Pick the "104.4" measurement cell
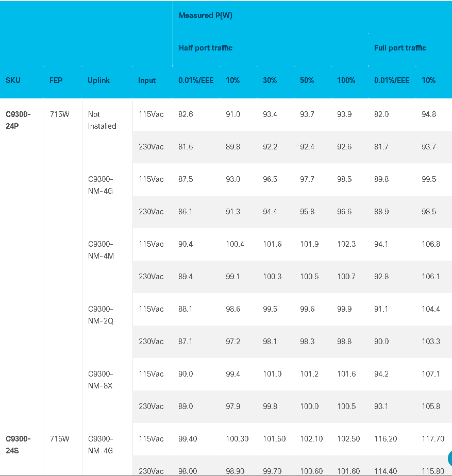The width and height of the screenshot is (452, 476). click(x=431, y=309)
